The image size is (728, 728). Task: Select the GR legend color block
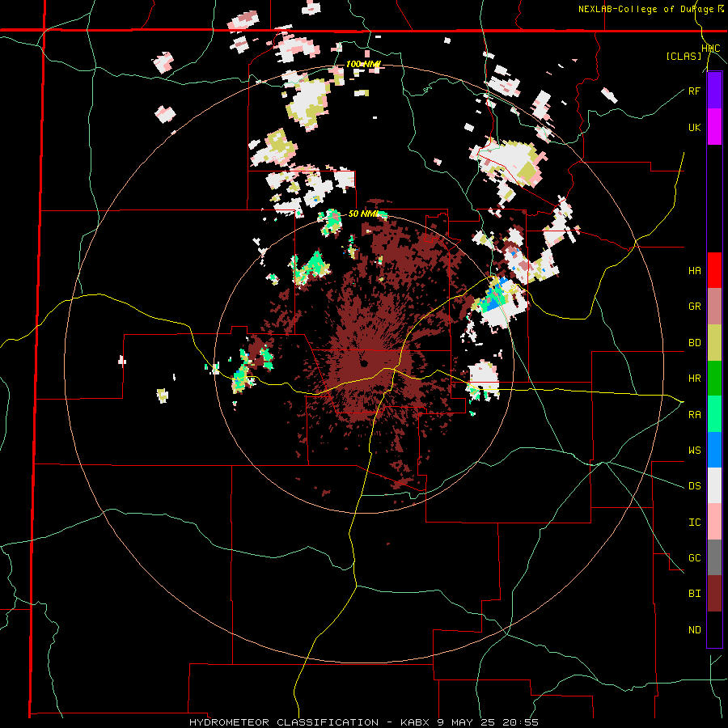[714, 307]
